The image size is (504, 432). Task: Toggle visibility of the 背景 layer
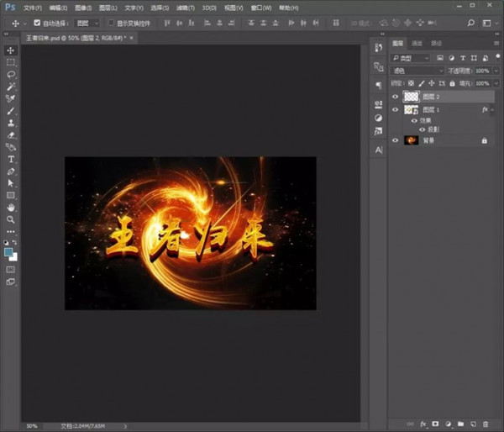click(x=396, y=140)
